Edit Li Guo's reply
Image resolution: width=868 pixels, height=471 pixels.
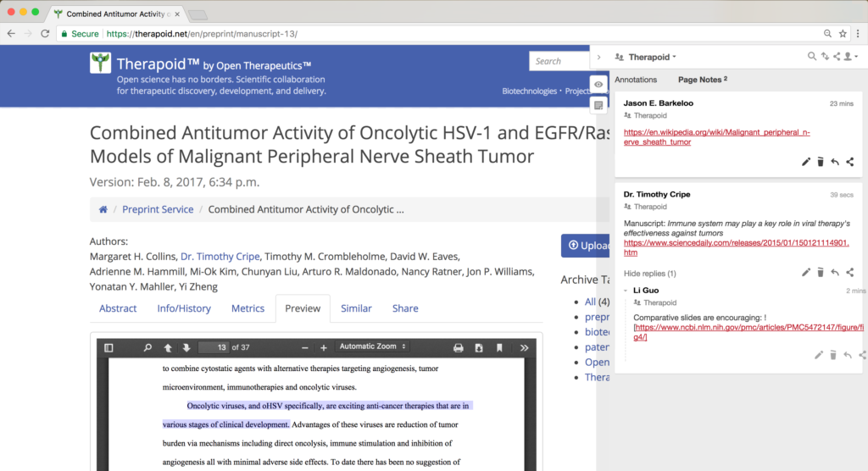coord(819,355)
